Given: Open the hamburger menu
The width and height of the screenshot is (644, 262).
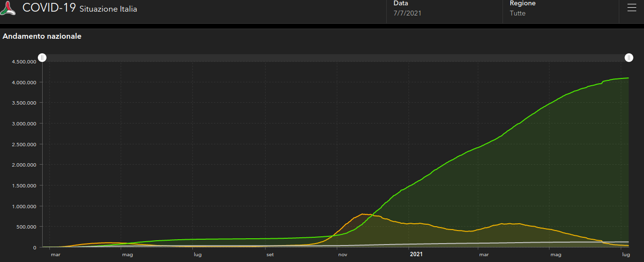Looking at the screenshot, I should pyautogui.click(x=631, y=8).
